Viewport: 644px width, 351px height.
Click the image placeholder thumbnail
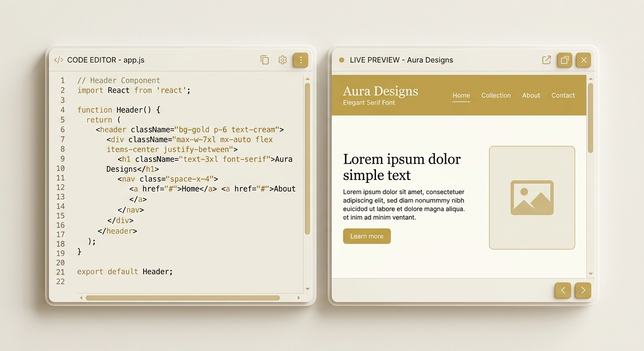(532, 197)
